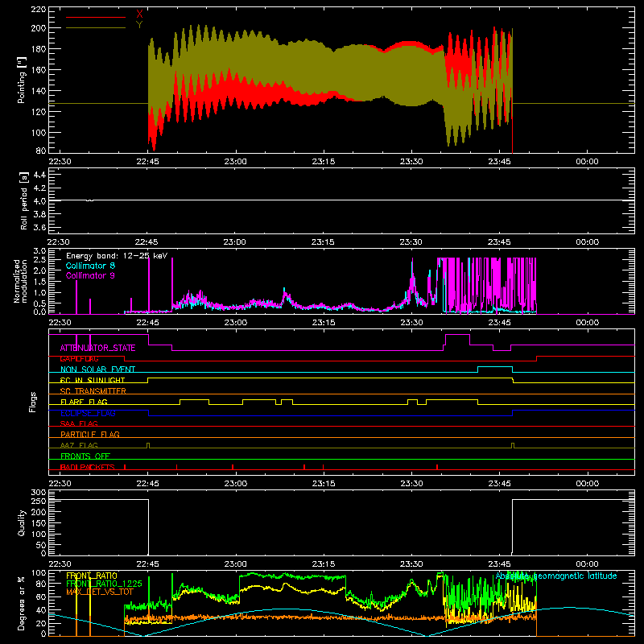Click the 160 value on Pointing axis

[39, 70]
